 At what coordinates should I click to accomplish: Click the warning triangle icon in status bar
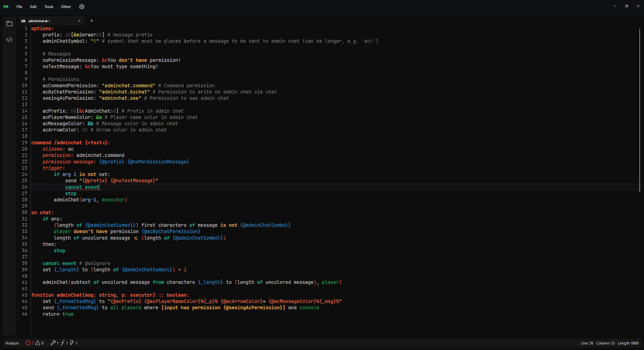(x=38, y=343)
